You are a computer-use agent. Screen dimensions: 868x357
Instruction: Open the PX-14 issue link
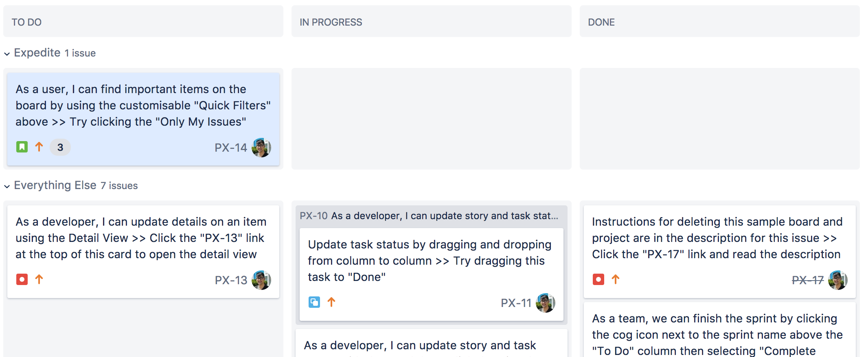click(x=231, y=148)
